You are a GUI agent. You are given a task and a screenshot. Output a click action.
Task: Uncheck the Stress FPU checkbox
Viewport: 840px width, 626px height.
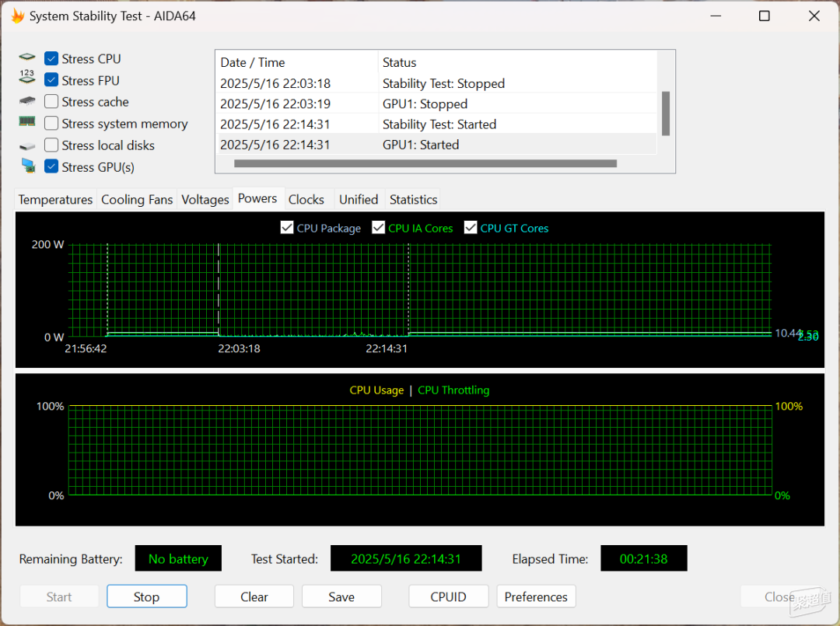[x=51, y=80]
